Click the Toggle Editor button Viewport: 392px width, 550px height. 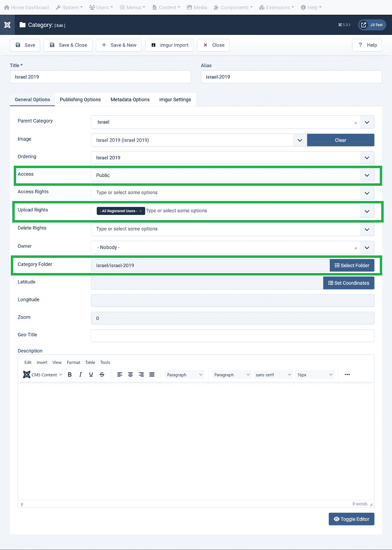coord(351,519)
